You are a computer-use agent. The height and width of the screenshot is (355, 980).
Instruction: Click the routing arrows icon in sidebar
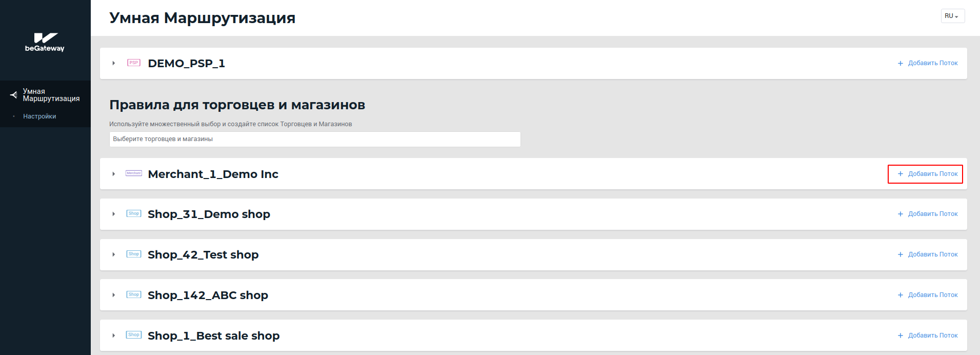click(x=14, y=95)
